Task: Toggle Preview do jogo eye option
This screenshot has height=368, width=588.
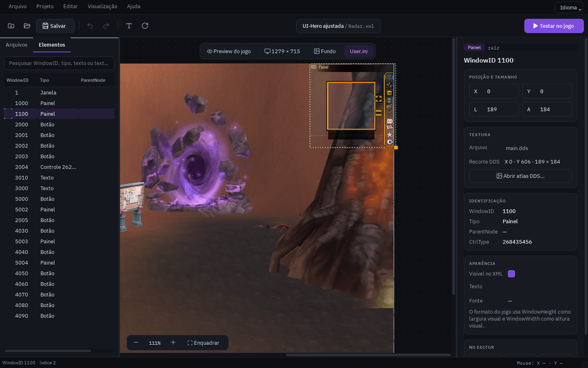Action: [x=229, y=52]
